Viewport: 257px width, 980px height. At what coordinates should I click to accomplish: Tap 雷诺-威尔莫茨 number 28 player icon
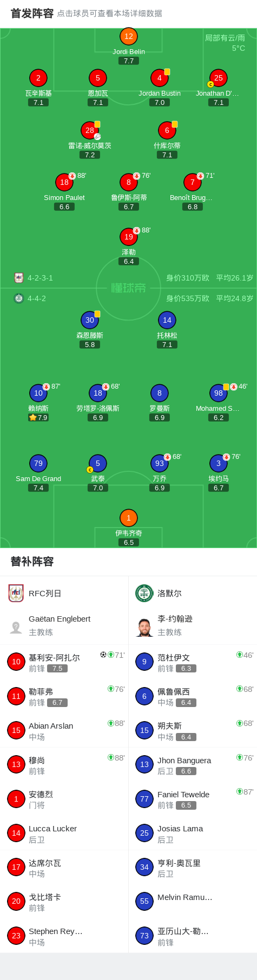click(x=90, y=130)
